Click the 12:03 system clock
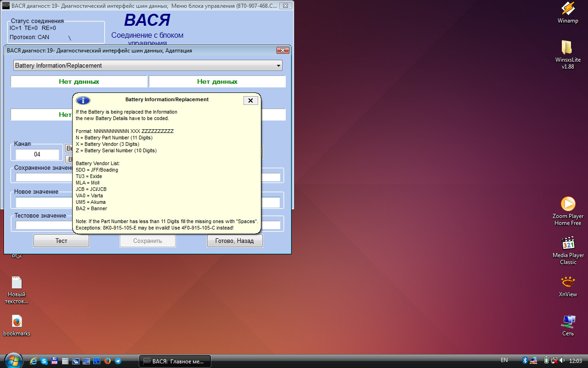588x368 pixels. tap(576, 361)
